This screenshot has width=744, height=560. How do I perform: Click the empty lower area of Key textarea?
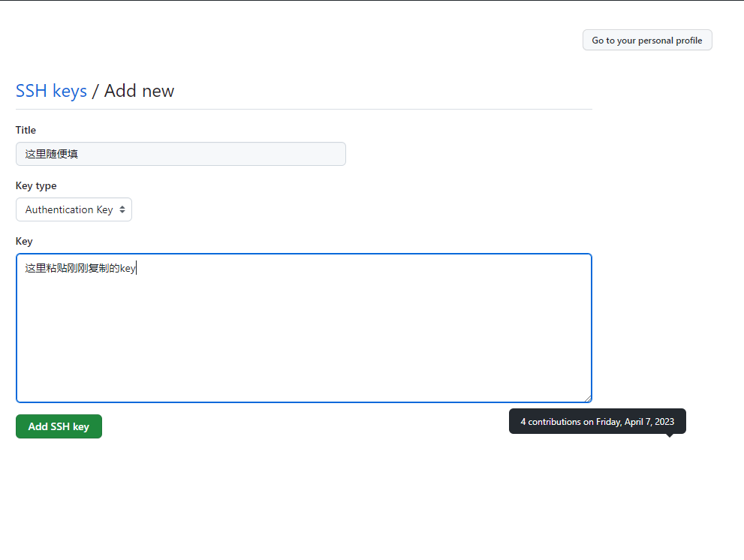(x=303, y=353)
